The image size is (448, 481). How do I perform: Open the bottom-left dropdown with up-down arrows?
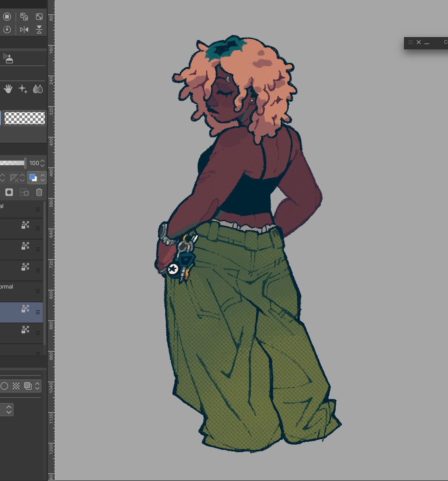tap(8, 410)
